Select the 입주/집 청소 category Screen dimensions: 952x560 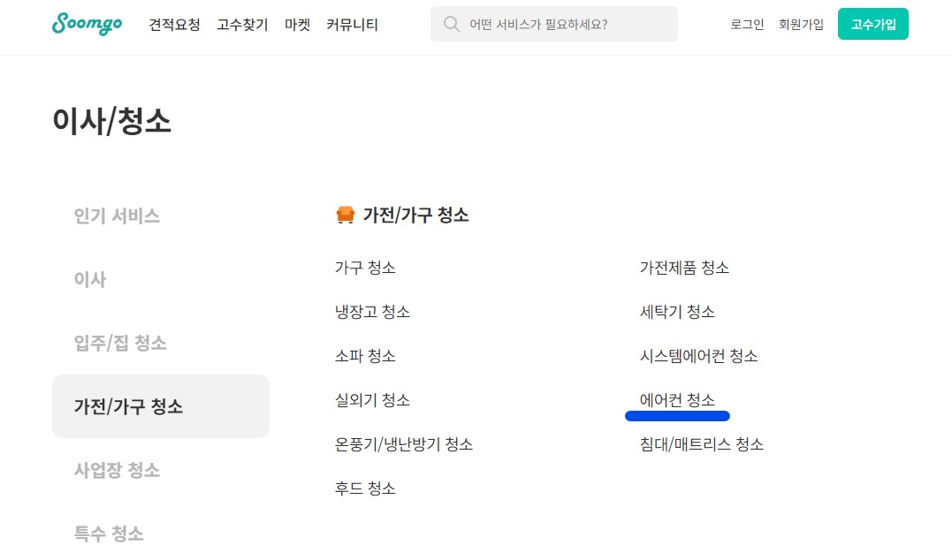[118, 343]
